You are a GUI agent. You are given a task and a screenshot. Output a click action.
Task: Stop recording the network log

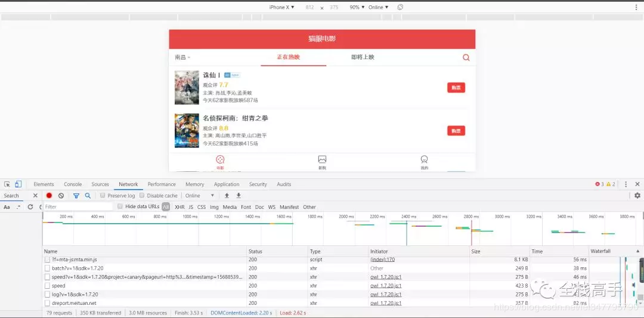[49, 196]
